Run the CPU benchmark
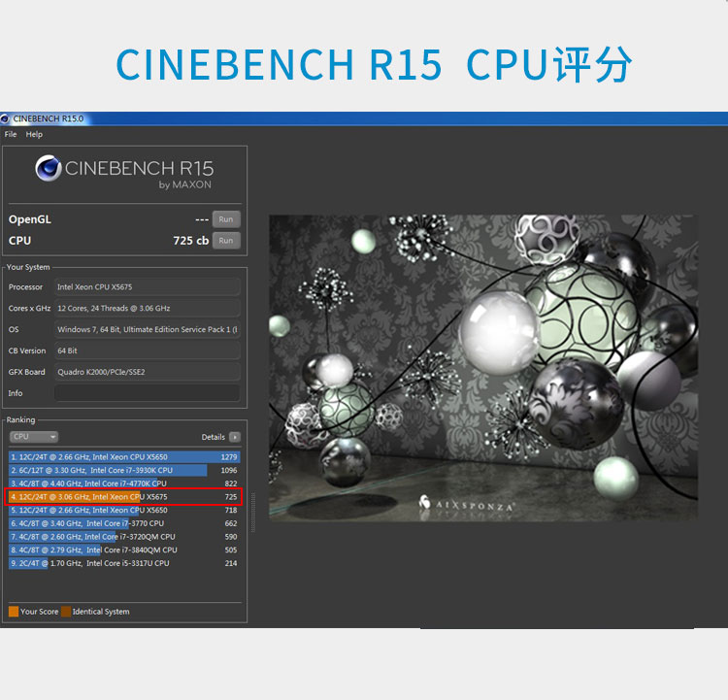The height and width of the screenshot is (700, 728). coord(226,241)
